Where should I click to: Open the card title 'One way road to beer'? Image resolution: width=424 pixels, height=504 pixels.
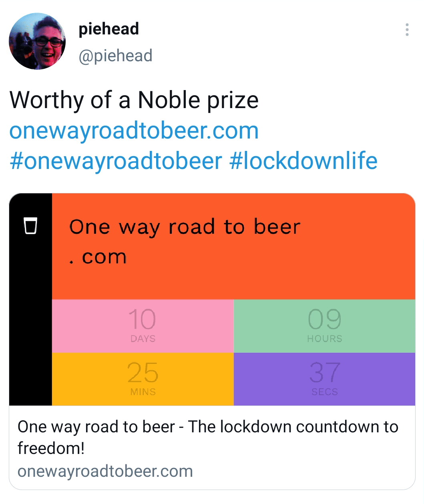point(207,427)
